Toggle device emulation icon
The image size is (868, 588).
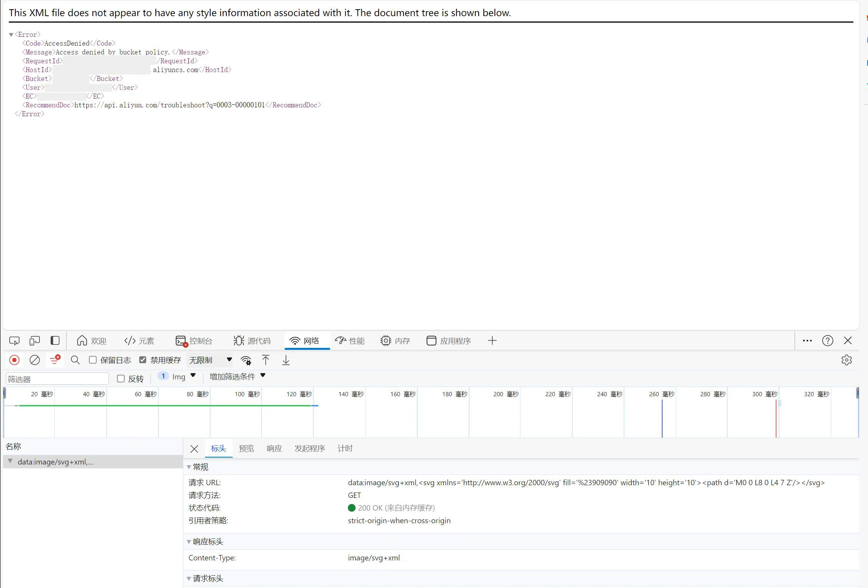click(x=35, y=341)
